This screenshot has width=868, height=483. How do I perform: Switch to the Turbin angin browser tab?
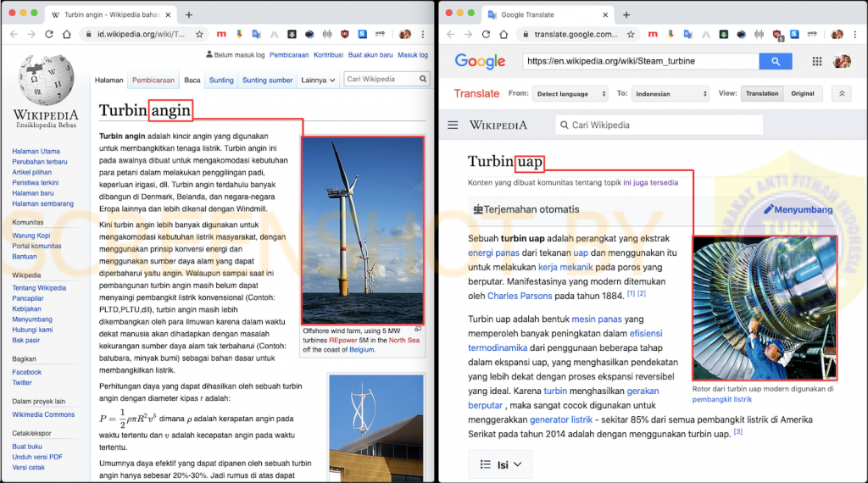111,15
